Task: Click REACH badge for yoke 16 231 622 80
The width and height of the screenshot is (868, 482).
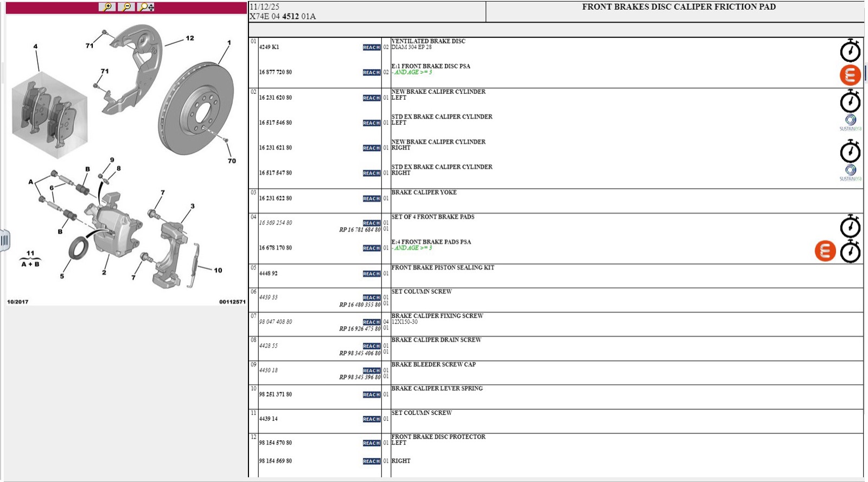Action: pyautogui.click(x=372, y=199)
